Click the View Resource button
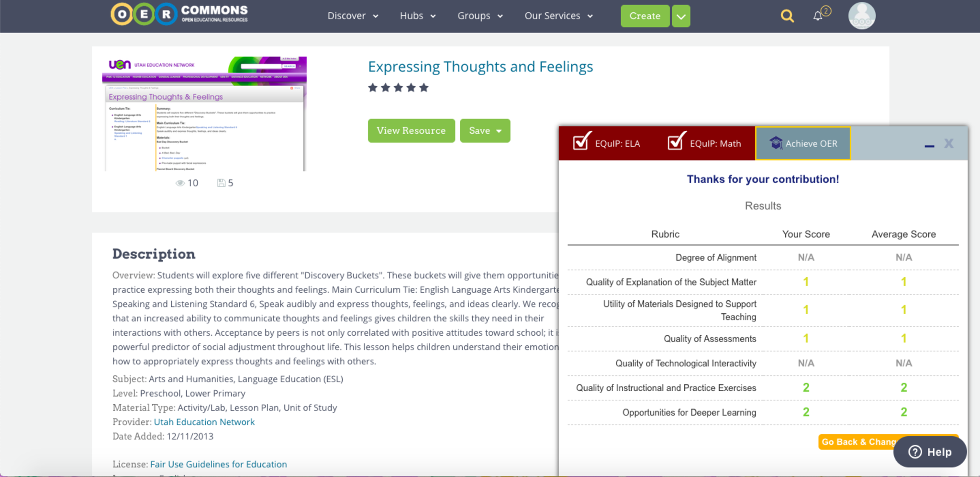This screenshot has height=477, width=980. [x=411, y=131]
